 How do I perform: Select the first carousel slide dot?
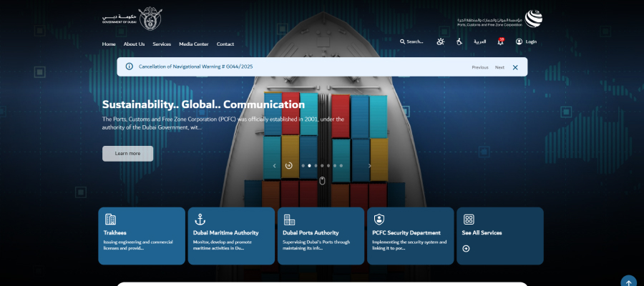point(303,165)
